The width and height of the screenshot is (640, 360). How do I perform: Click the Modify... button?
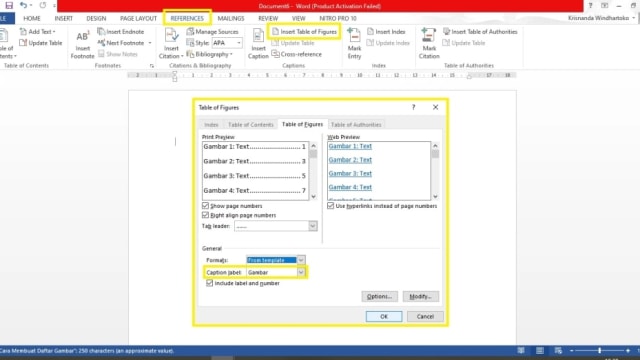tap(421, 296)
